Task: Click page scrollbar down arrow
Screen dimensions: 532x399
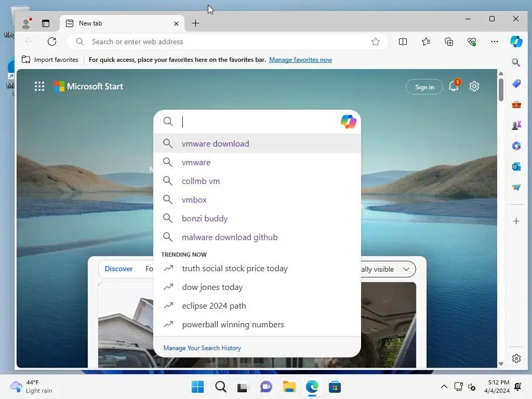Action: [501, 364]
